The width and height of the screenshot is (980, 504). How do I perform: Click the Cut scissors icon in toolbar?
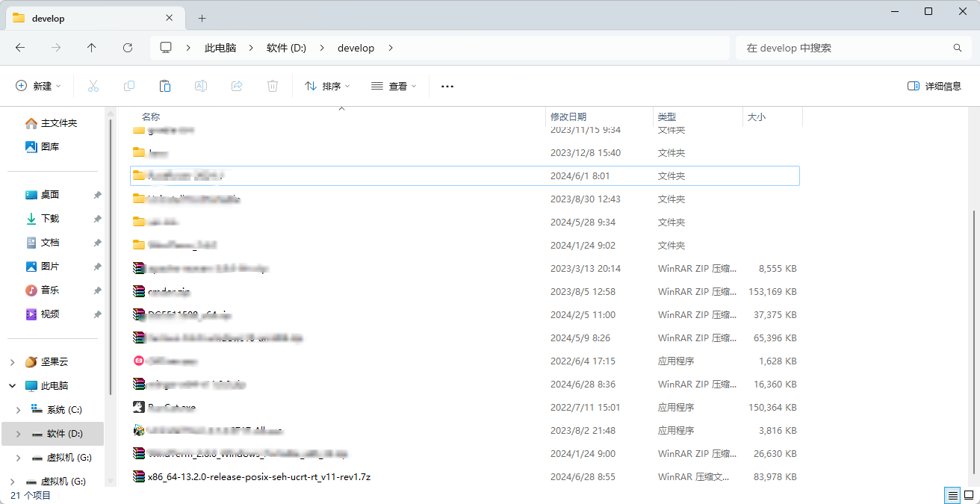pyautogui.click(x=93, y=86)
